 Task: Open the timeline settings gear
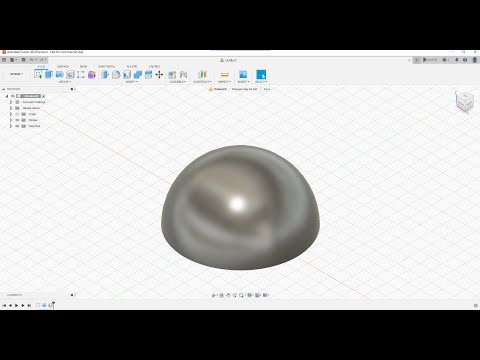476,305
